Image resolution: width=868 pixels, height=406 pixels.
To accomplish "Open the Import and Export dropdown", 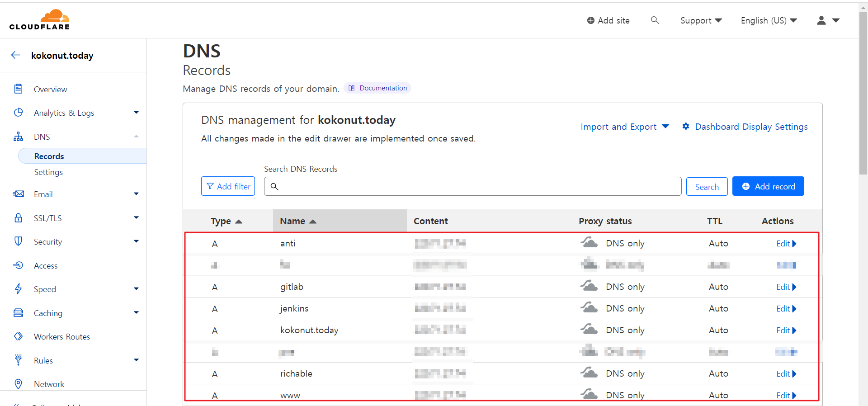I will tap(625, 127).
